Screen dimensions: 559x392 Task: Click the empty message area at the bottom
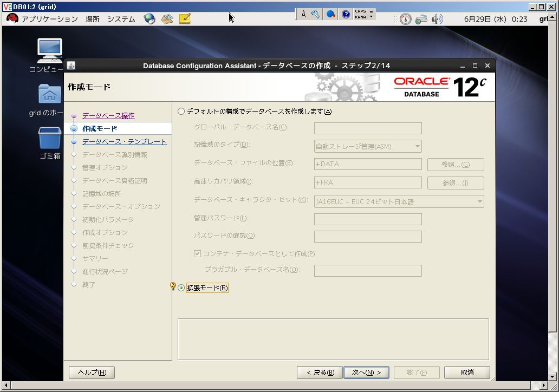pos(333,339)
